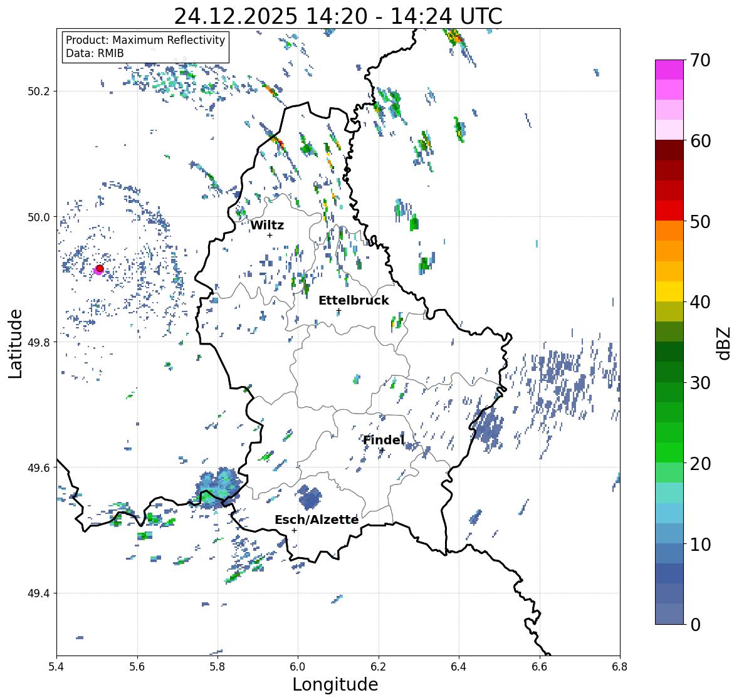
Task: Click the longitude tick label 6.6
Action: (x=539, y=667)
